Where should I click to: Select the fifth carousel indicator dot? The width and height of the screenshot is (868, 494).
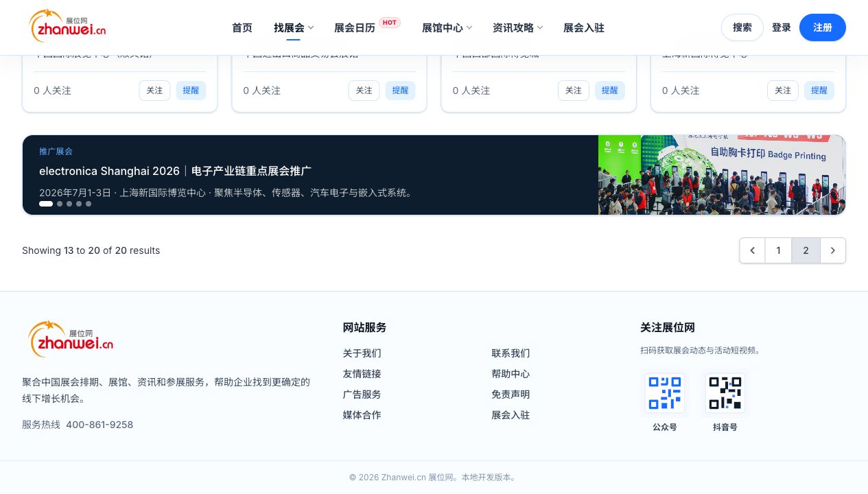click(x=89, y=204)
